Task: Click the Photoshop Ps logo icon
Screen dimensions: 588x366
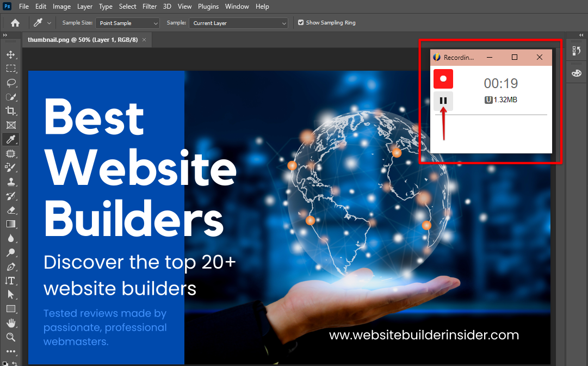Action: (7, 7)
